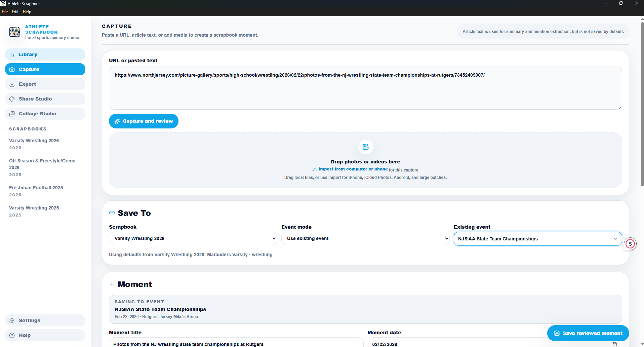Open the Help menu in menu bar

tap(27, 12)
